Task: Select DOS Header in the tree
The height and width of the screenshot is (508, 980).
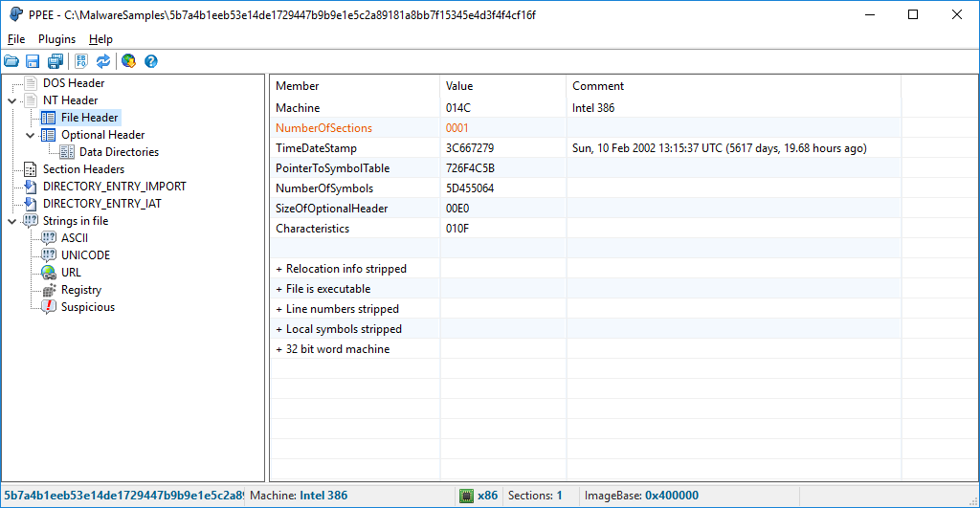Action: (x=74, y=83)
